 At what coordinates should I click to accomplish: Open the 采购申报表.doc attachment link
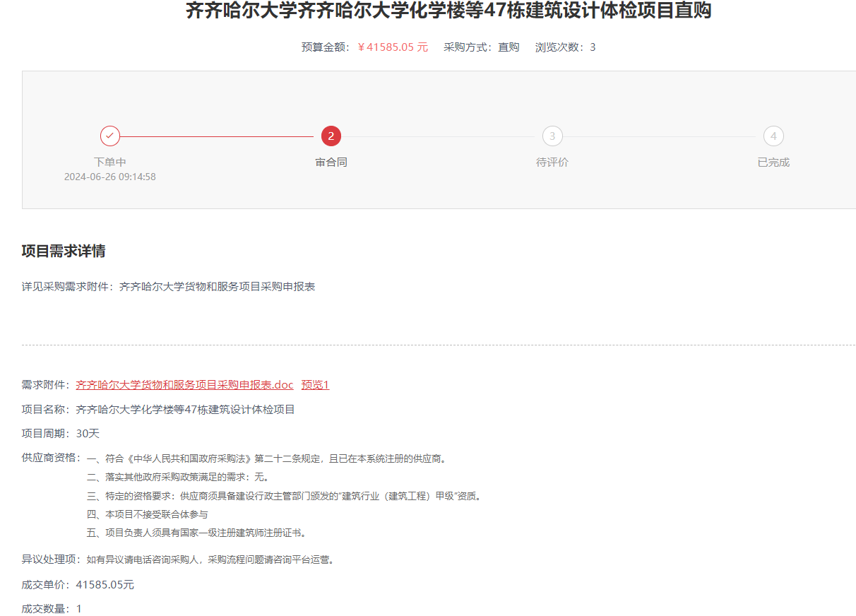[184, 385]
